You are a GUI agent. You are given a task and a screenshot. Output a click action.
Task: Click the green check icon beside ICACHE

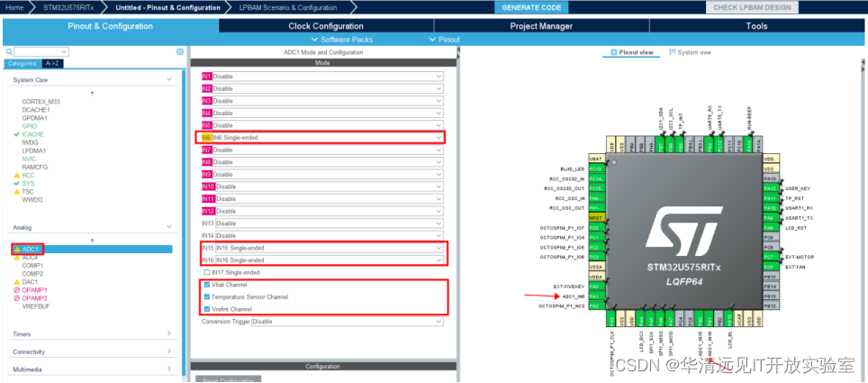pyautogui.click(x=17, y=134)
